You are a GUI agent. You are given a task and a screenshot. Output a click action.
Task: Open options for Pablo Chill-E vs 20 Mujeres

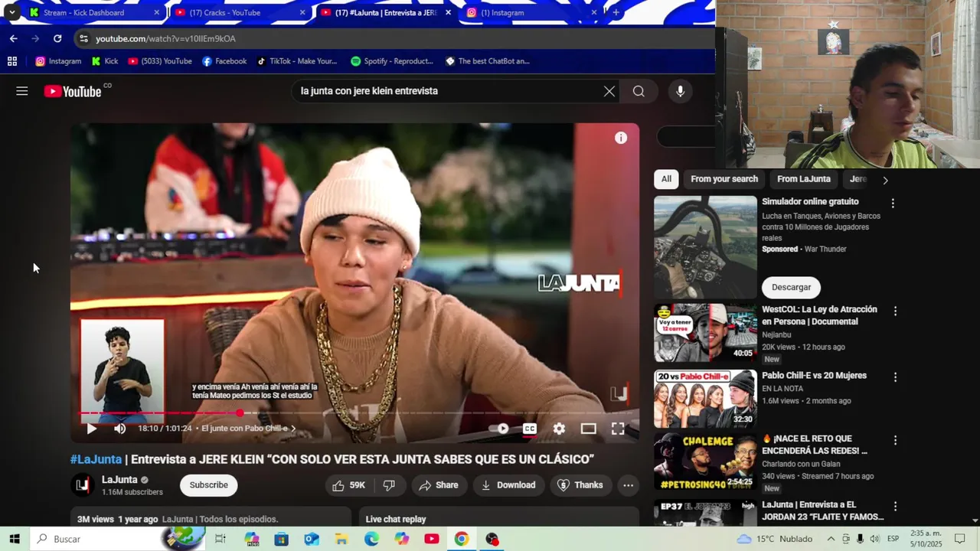[x=895, y=377]
